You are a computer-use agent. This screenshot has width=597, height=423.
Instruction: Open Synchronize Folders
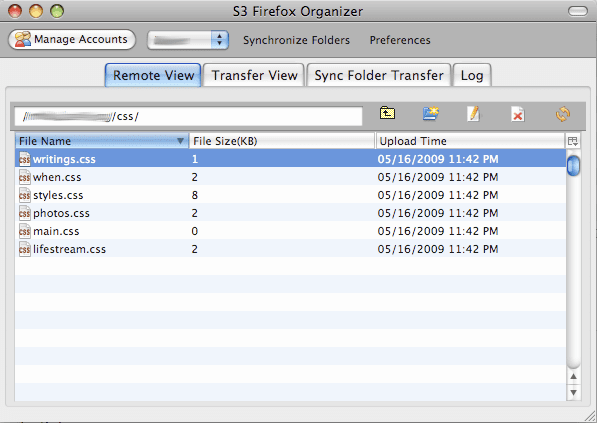296,40
